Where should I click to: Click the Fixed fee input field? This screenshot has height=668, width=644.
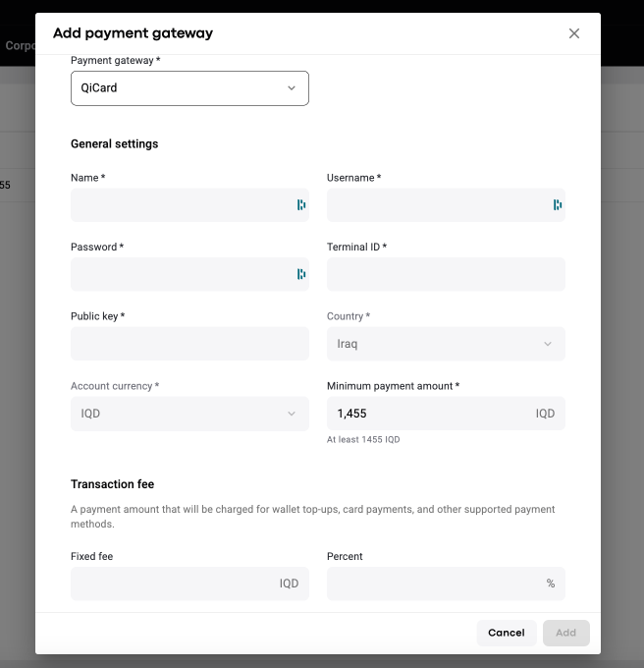[x=172, y=584]
